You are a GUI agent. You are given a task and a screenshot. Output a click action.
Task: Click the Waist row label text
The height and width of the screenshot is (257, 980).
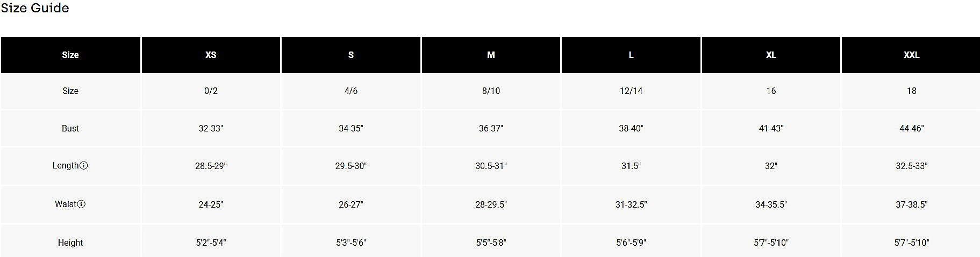66,204
